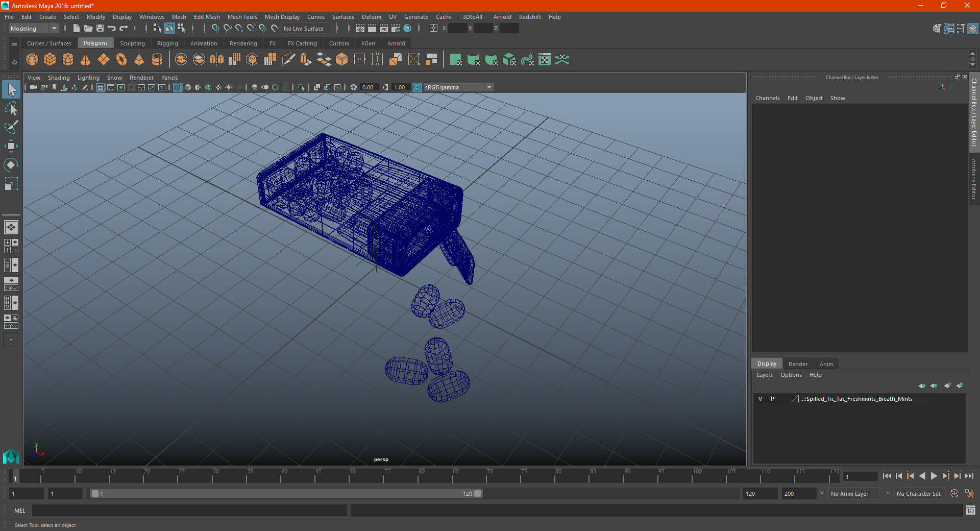980x531 pixels.
Task: Create a polygon torus from shelf
Action: point(121,60)
